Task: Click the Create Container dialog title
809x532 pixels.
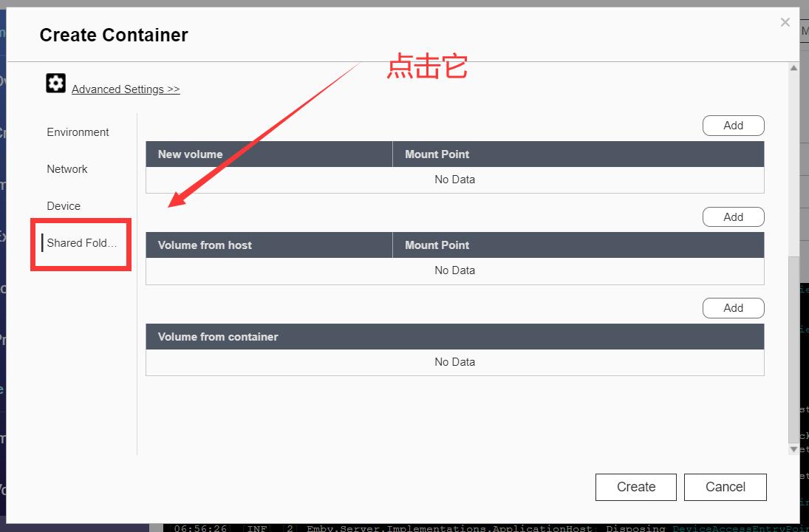Action: 114,35
